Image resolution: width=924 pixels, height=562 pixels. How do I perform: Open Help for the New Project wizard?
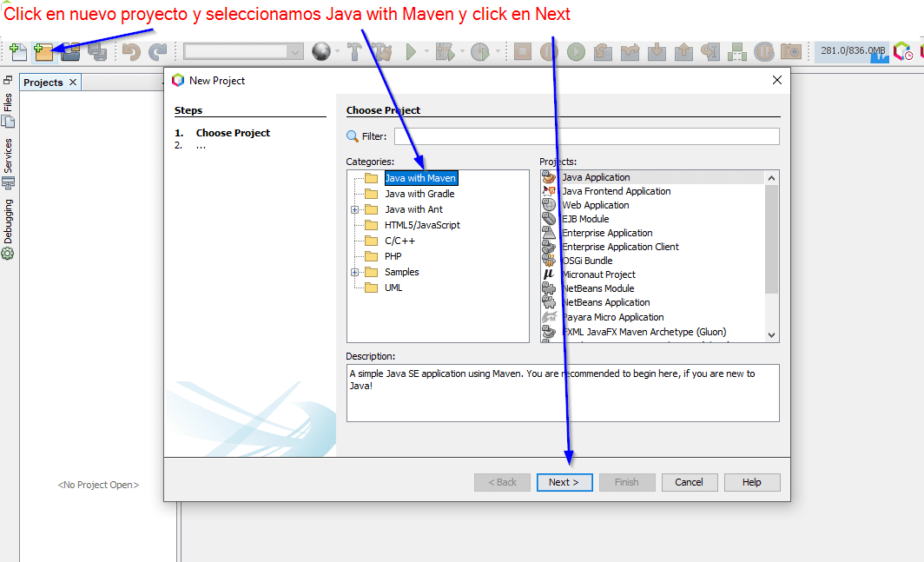coord(752,482)
